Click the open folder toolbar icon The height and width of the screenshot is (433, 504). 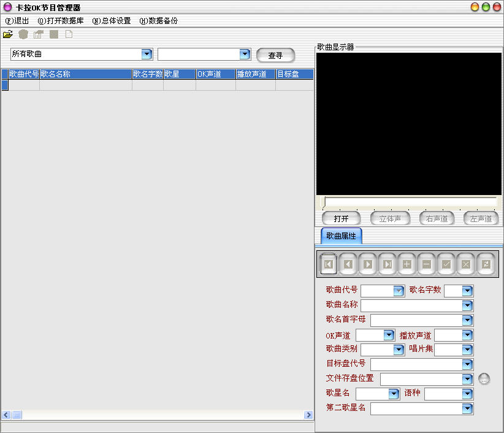(8, 34)
